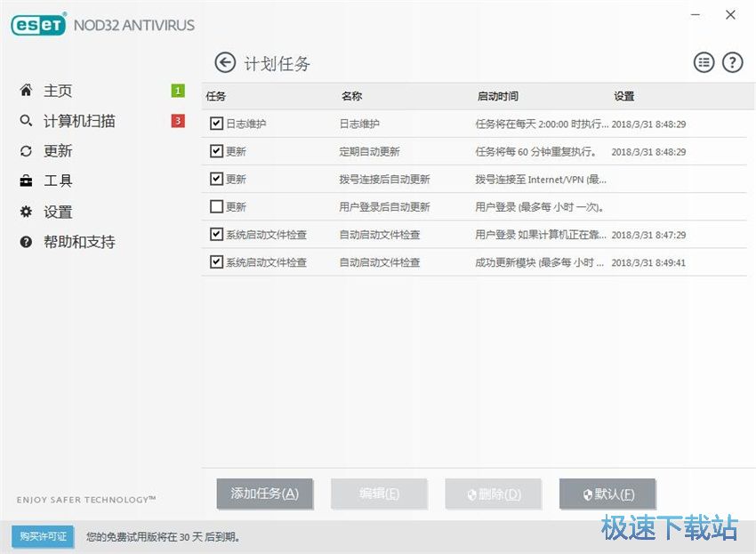Click the ESET logo

(38, 25)
